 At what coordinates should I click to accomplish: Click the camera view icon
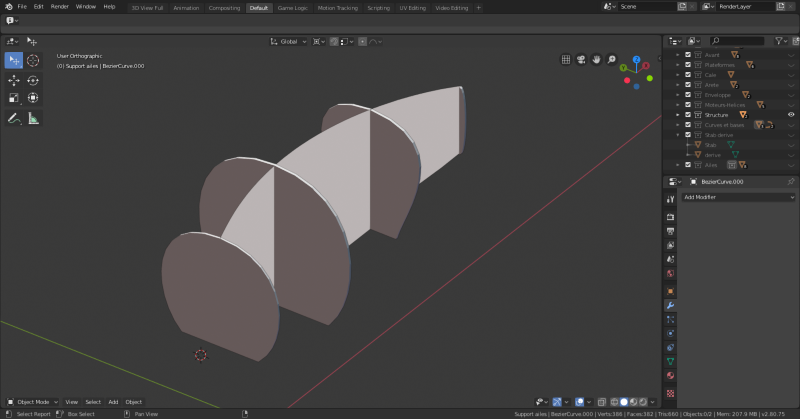581,59
